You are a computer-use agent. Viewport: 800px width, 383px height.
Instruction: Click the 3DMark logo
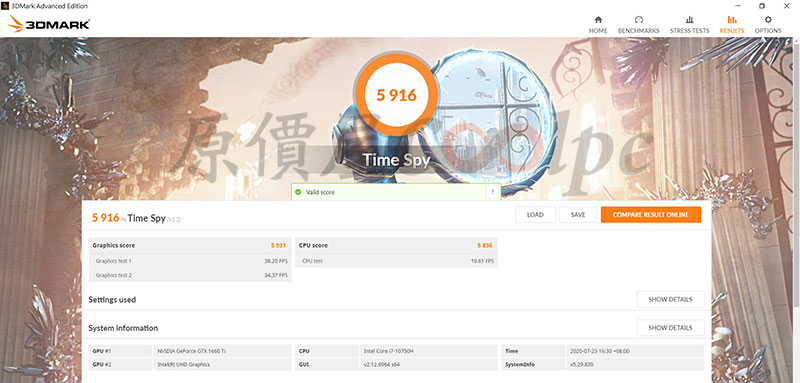tap(49, 24)
